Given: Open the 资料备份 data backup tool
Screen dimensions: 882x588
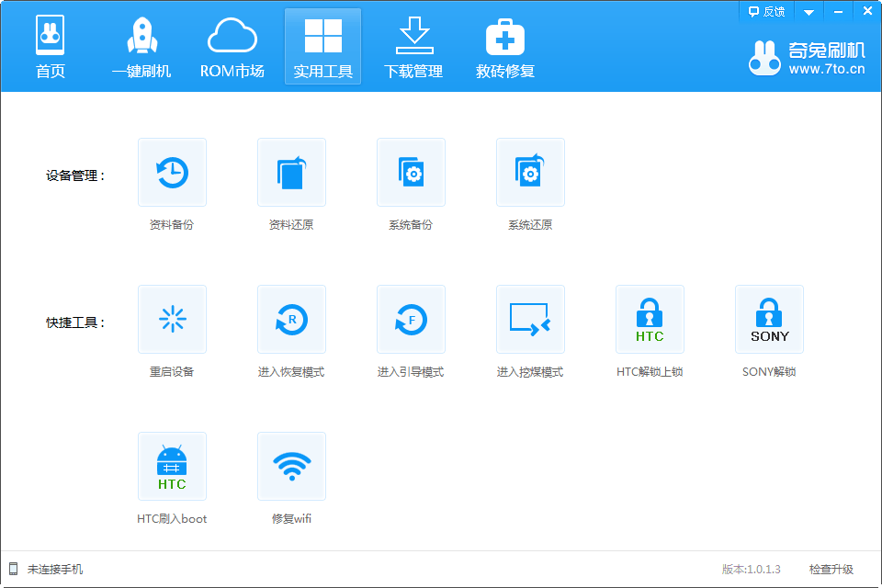Looking at the screenshot, I should tap(172, 173).
